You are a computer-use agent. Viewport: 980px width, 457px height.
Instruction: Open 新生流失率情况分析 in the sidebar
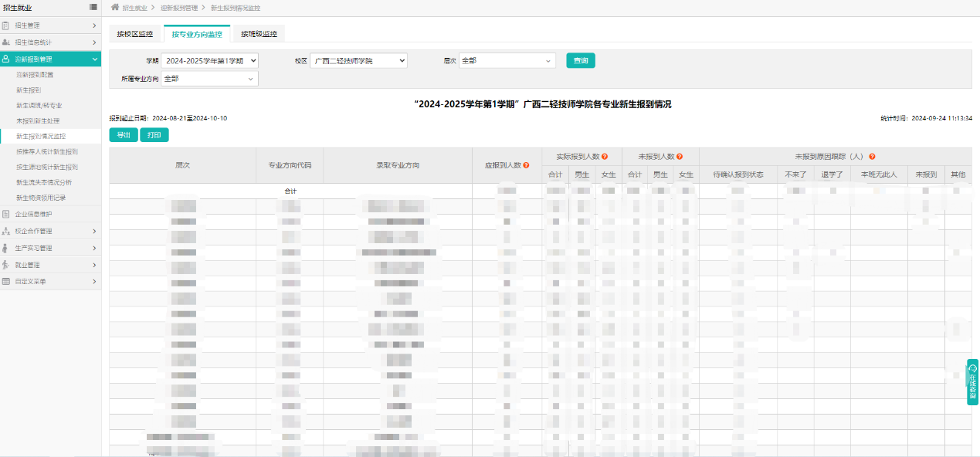point(44,182)
